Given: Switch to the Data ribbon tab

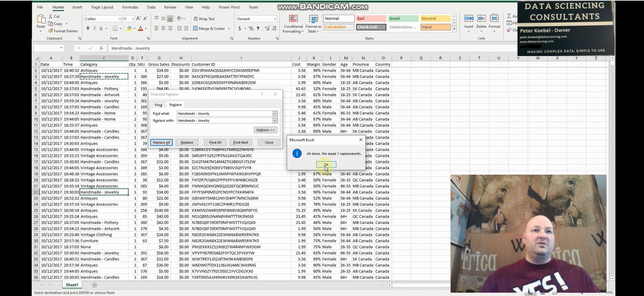Looking at the screenshot, I should click(x=151, y=8).
